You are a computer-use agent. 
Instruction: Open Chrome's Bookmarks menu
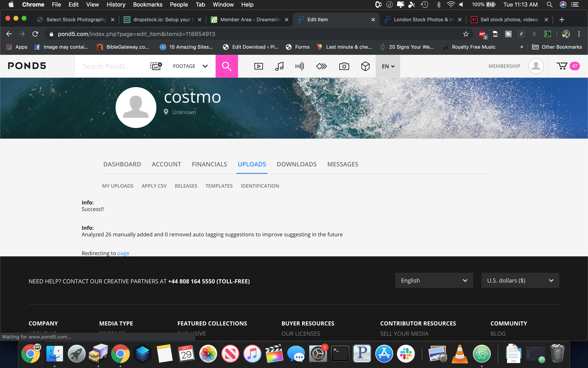147,5
